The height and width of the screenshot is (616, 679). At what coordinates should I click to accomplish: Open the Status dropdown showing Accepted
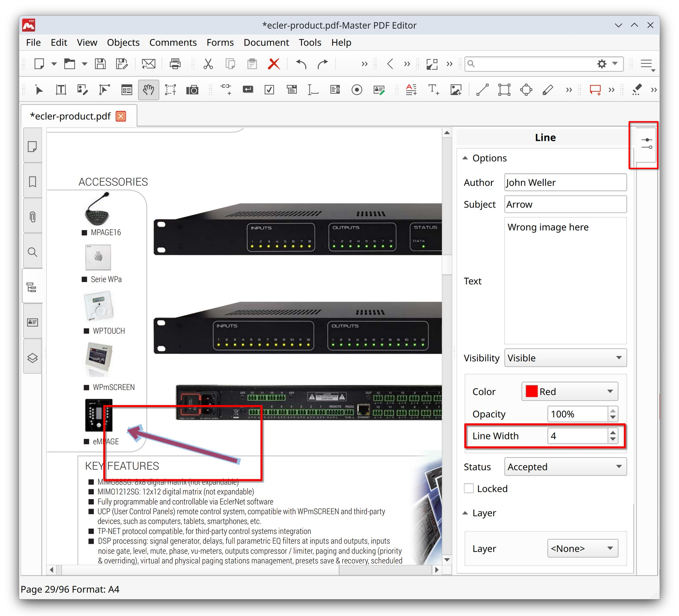[x=565, y=466]
